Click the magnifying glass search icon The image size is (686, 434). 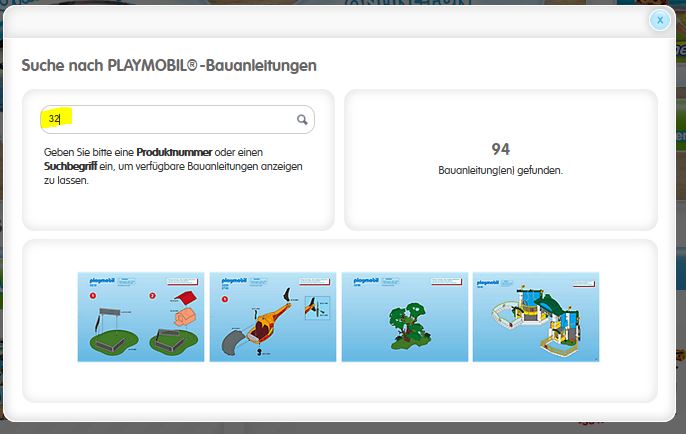tap(302, 120)
